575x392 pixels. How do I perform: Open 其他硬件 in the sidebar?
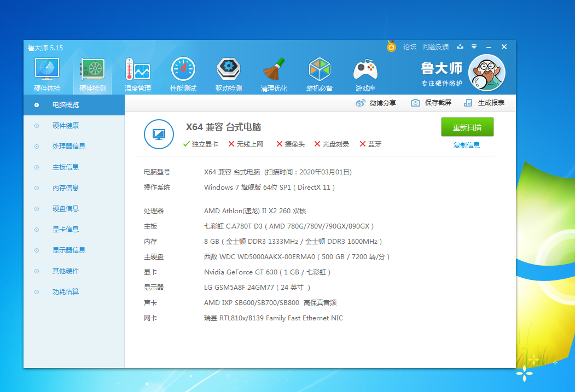tap(74, 271)
